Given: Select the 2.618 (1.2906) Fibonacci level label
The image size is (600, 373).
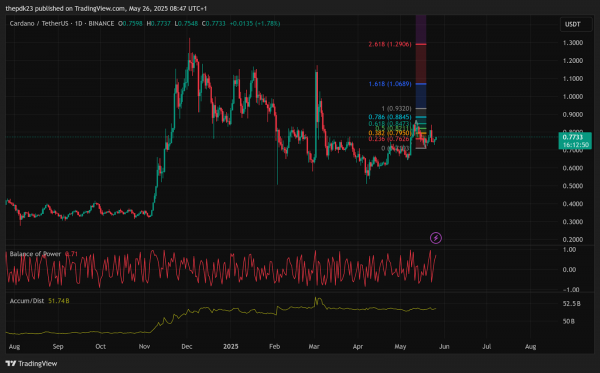Looking at the screenshot, I should pos(390,44).
